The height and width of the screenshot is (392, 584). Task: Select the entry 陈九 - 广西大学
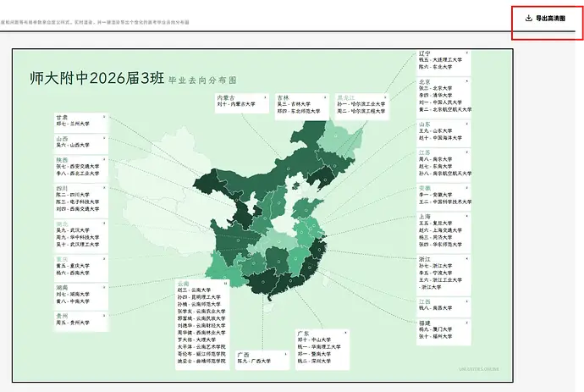254,361
